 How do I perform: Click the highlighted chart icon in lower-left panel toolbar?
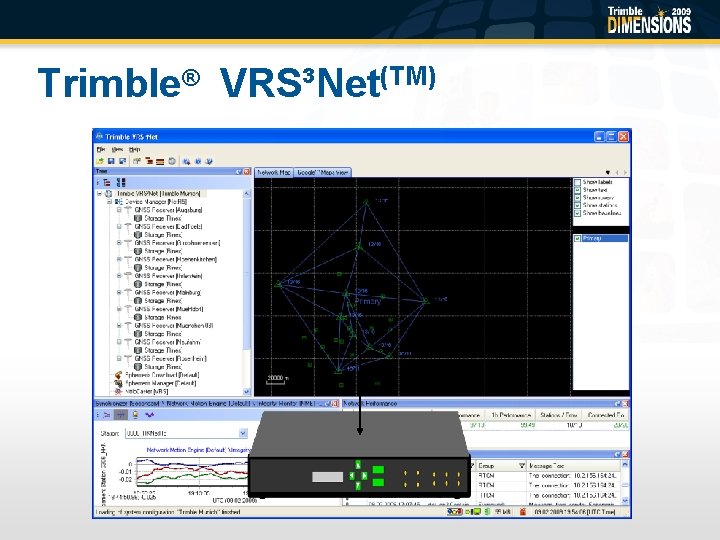[x=121, y=415]
